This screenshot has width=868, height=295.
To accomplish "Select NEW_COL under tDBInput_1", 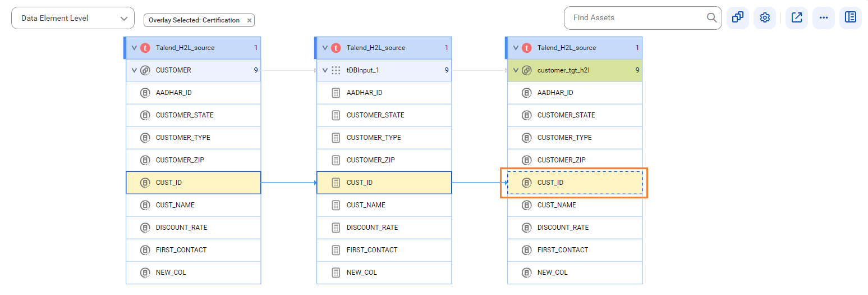I will (x=384, y=273).
